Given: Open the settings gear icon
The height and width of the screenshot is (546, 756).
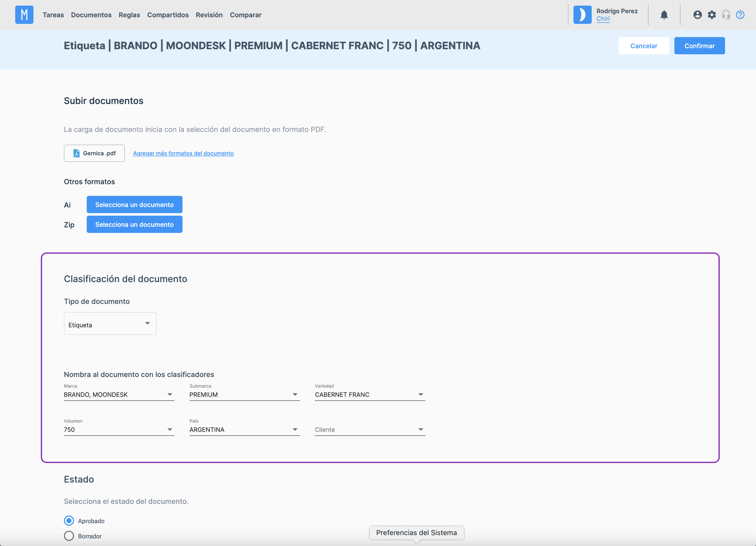Looking at the screenshot, I should [x=712, y=15].
